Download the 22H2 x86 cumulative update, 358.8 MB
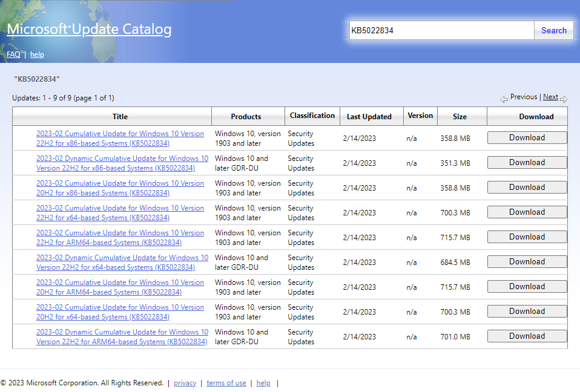This screenshot has height=392, width=580. pos(527,137)
